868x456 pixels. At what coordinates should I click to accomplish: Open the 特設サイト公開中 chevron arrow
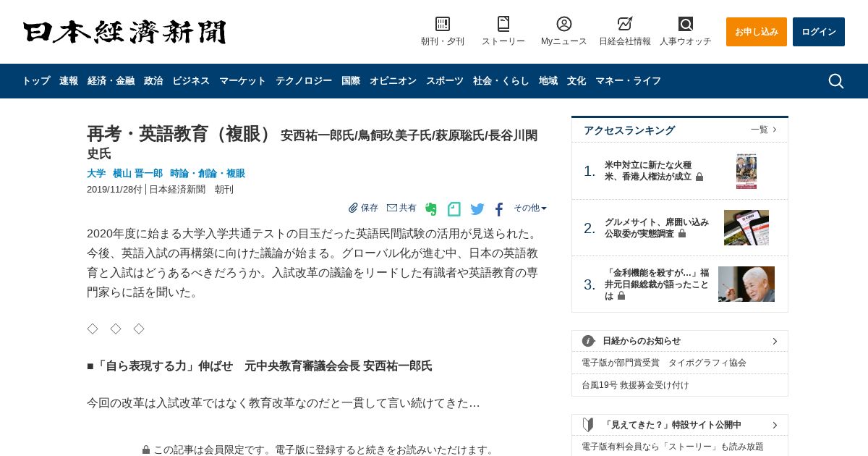pyautogui.click(x=775, y=425)
